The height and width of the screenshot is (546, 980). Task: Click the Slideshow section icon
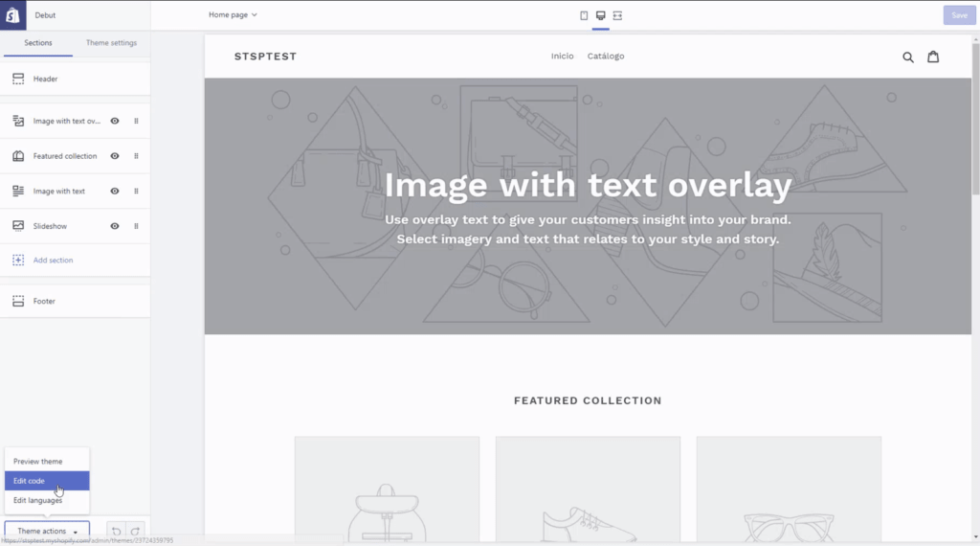tap(18, 226)
